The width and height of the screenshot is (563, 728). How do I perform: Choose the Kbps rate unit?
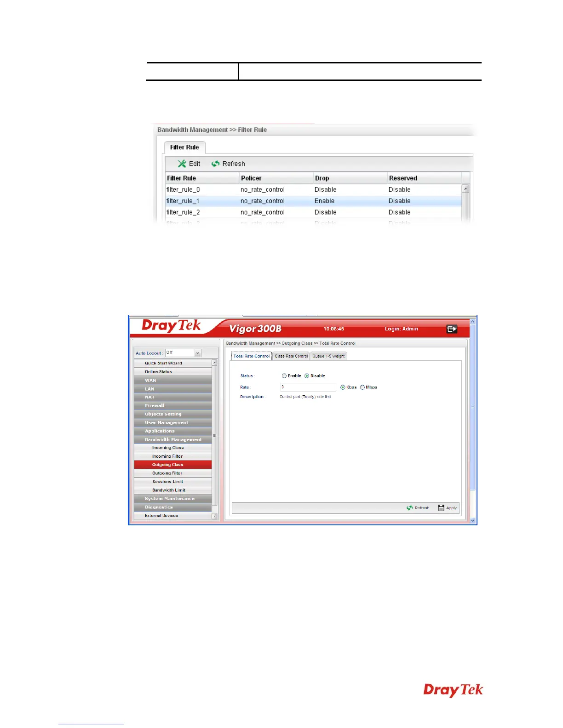343,387
